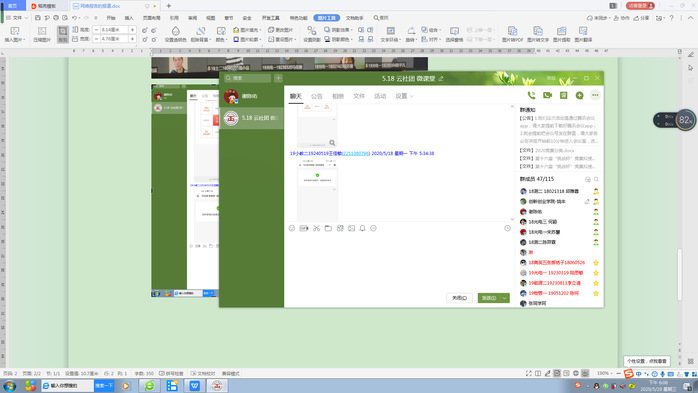Pick the Set Transparent Color tool
Screen dimensions: 698x393
point(175,34)
